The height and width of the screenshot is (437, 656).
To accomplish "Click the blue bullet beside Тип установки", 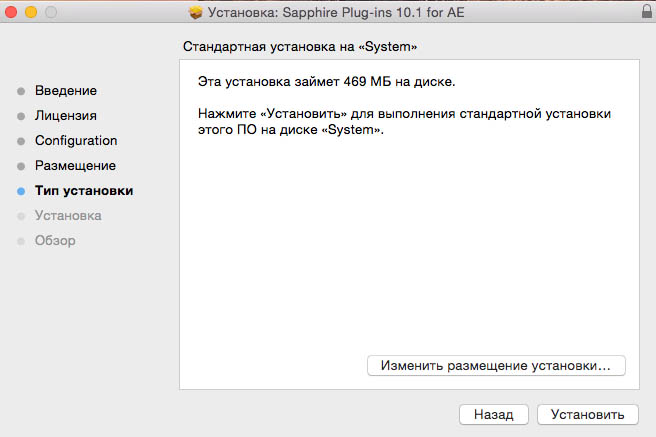I will (x=21, y=192).
